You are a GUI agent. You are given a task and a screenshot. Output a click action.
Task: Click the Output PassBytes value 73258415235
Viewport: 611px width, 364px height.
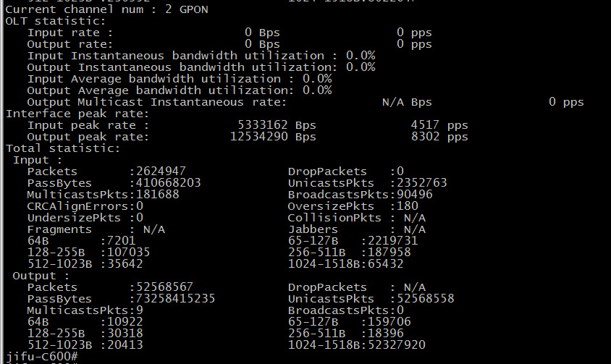coord(175,299)
